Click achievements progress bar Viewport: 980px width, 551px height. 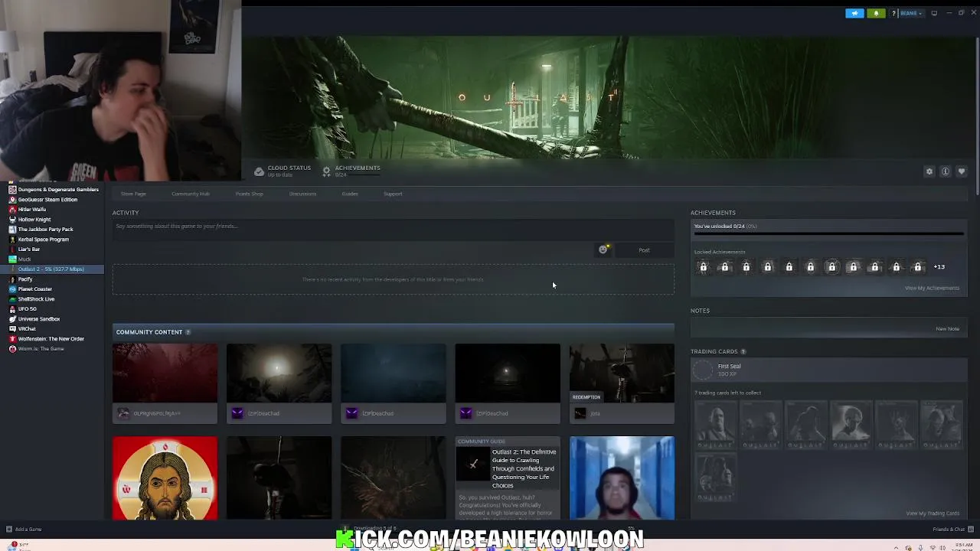[828, 233]
